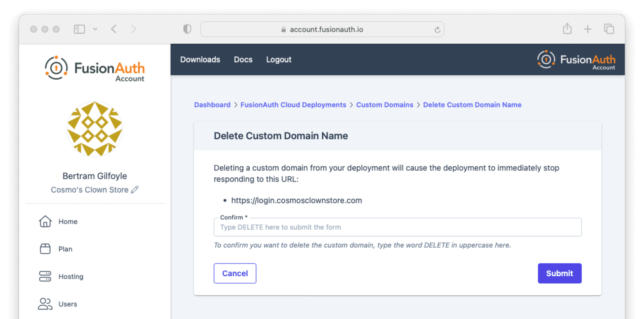Click Cosmo's Clown Store company name

tap(89, 190)
